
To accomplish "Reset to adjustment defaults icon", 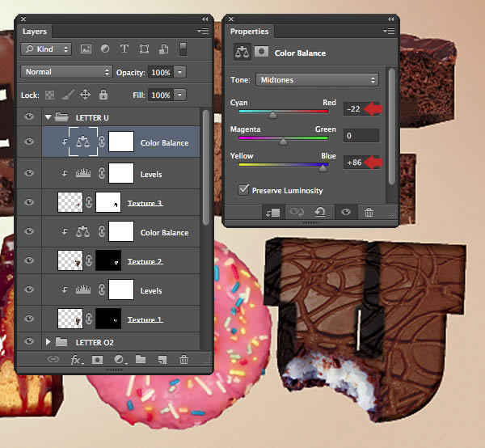I will click(320, 212).
